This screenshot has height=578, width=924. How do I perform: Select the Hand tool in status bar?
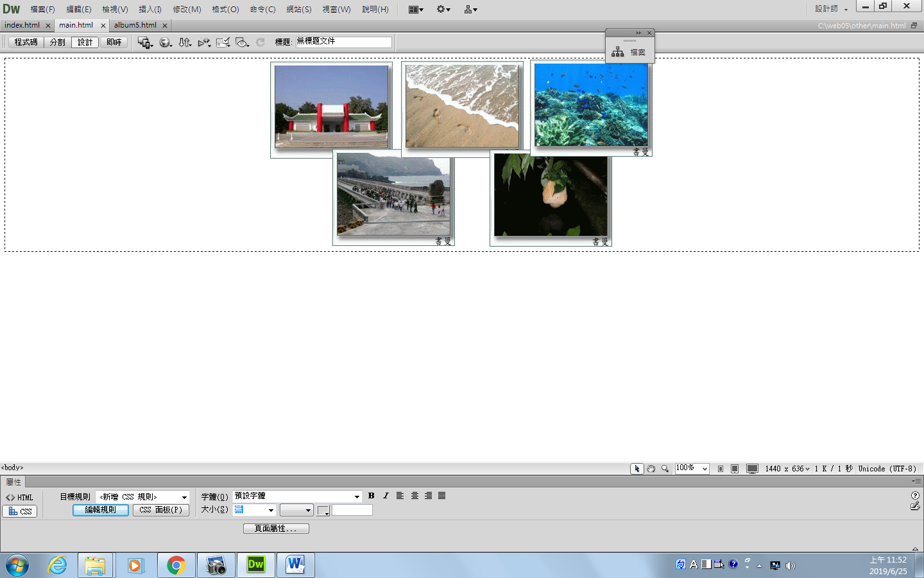point(651,469)
